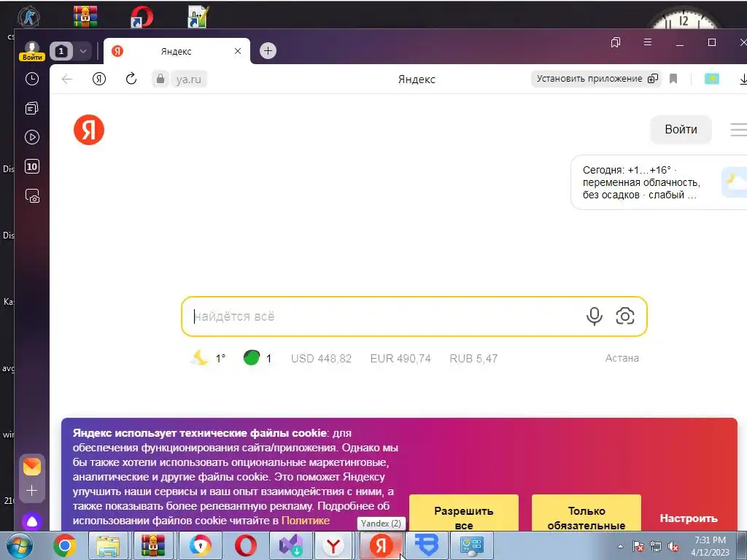This screenshot has height=560, width=747.
Task: Show hidden tray icons arrow
Action: [620, 546]
